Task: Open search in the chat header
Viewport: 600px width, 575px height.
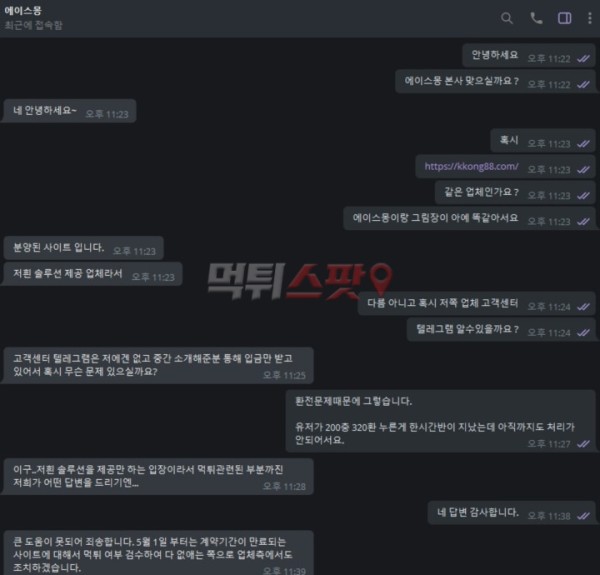Action: (507, 18)
